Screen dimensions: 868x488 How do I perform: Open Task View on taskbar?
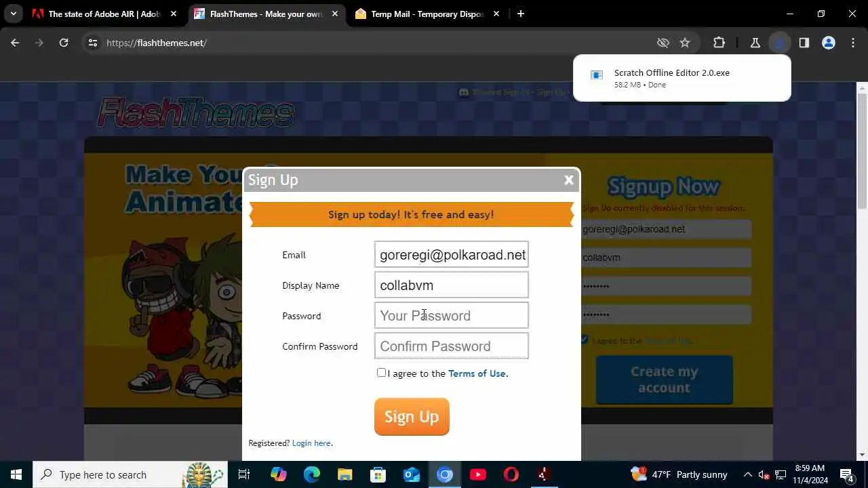click(x=244, y=474)
